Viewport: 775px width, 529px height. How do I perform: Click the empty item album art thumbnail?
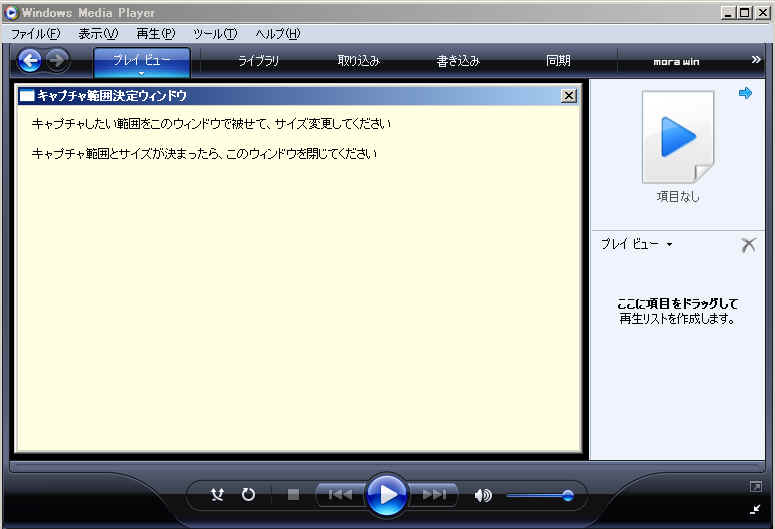pyautogui.click(x=678, y=137)
